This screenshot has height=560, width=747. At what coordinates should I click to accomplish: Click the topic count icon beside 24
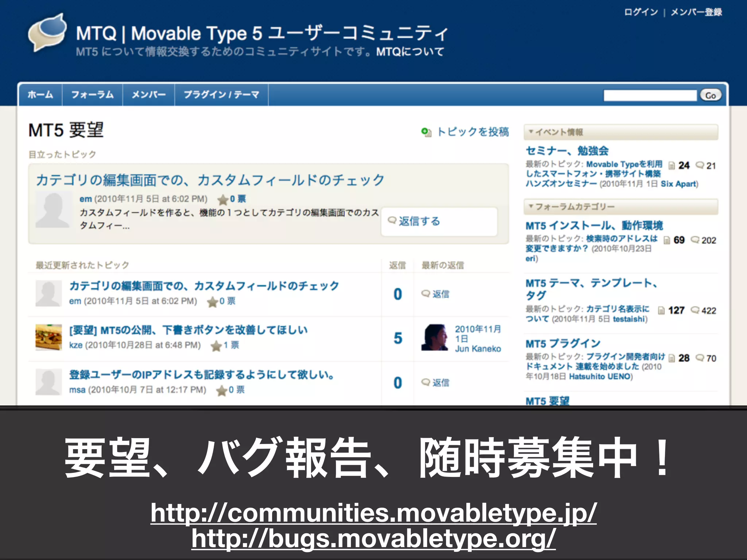671,166
